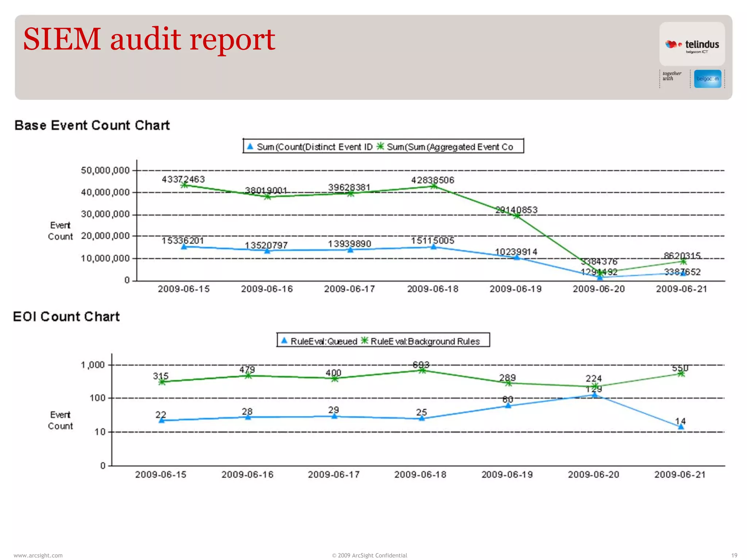The width and height of the screenshot is (747, 560).
Task: Select the 8620315 data point
Action: pyautogui.click(x=683, y=262)
